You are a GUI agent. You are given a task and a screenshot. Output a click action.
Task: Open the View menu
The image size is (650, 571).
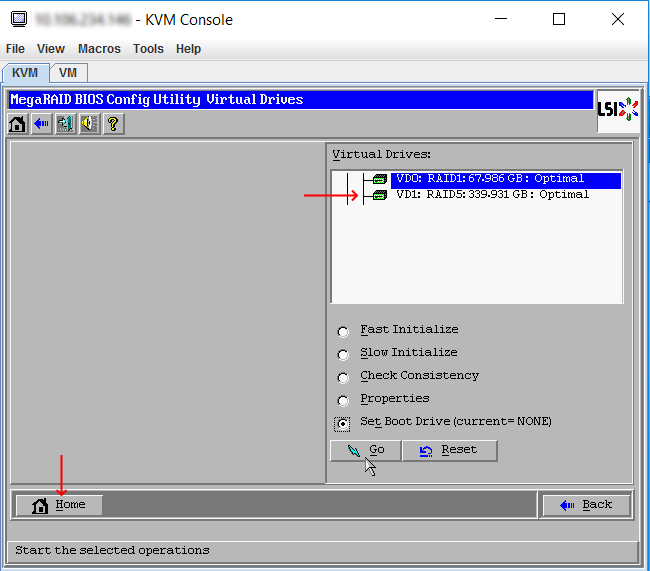point(51,49)
